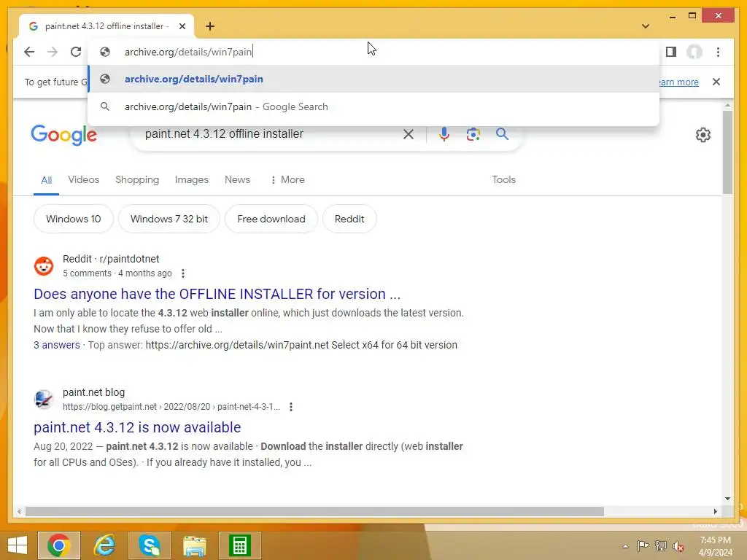Switch to the Shopping tab
The width and height of the screenshot is (747, 560).
pyautogui.click(x=137, y=179)
